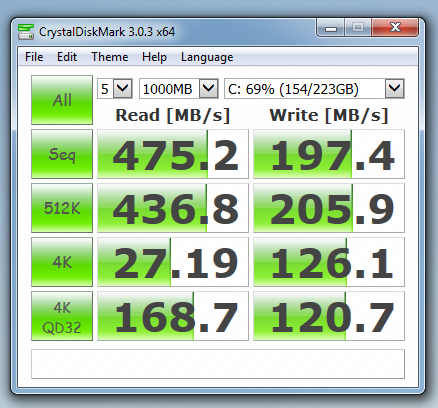Click the 4K QD32 write result 120.7
438x408 pixels.
pyautogui.click(x=329, y=316)
